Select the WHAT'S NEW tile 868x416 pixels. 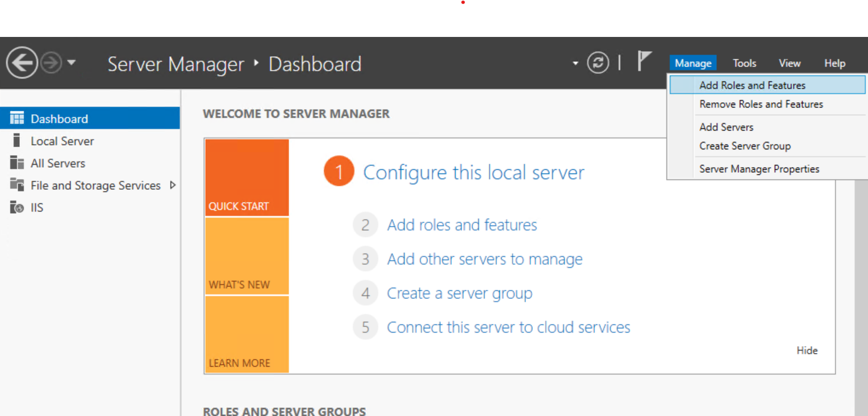(x=247, y=256)
